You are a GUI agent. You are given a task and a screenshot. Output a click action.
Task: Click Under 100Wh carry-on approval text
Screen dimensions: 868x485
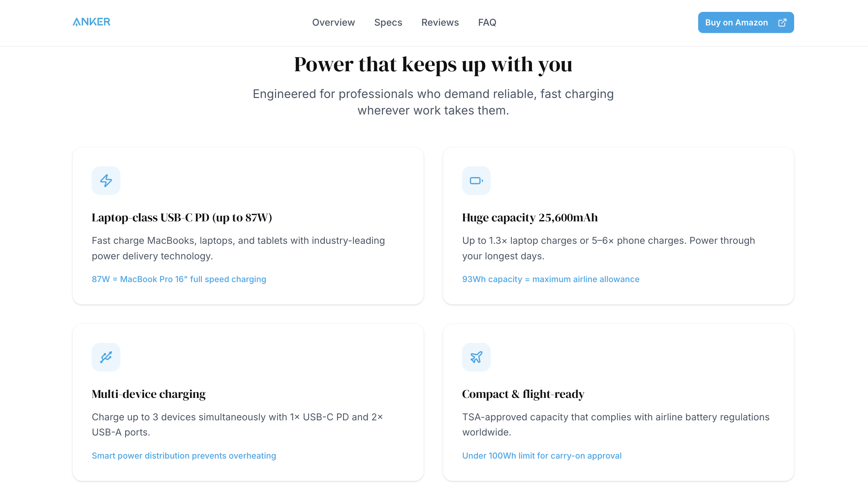[x=542, y=455]
